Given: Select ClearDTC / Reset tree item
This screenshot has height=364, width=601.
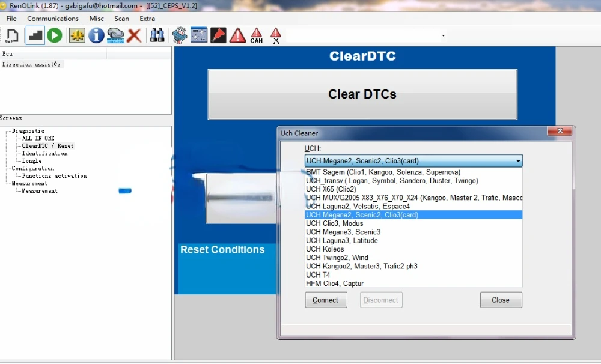Looking at the screenshot, I should pyautogui.click(x=47, y=145).
